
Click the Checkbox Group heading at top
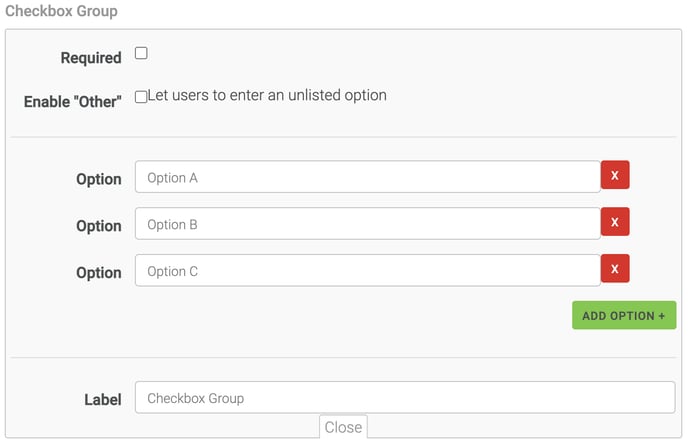pyautogui.click(x=61, y=12)
